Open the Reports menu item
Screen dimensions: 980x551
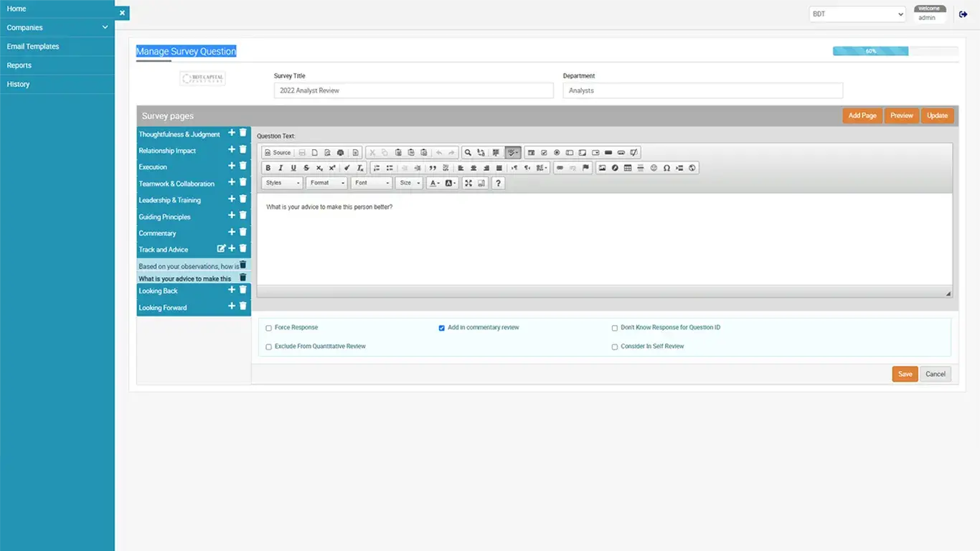[x=19, y=65]
